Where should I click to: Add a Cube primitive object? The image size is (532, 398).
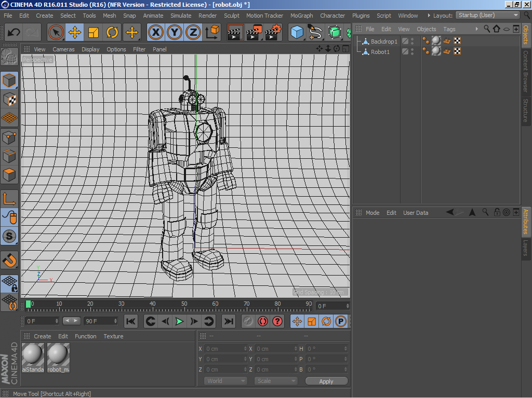point(297,33)
